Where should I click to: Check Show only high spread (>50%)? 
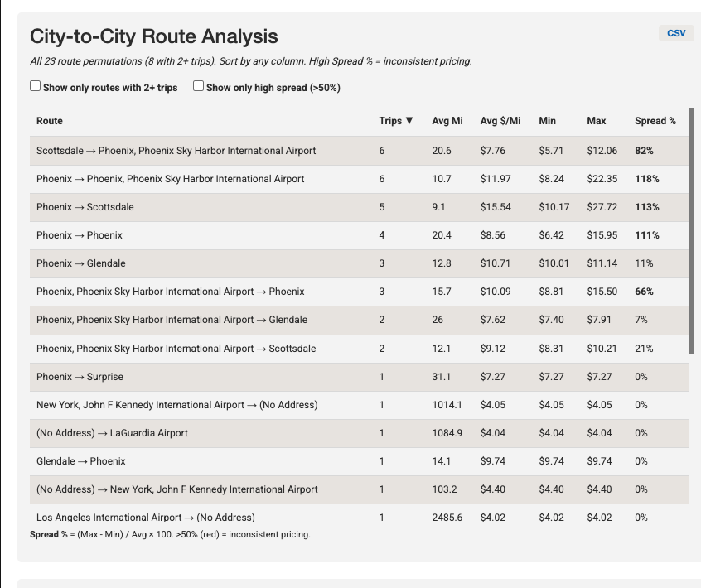click(199, 86)
